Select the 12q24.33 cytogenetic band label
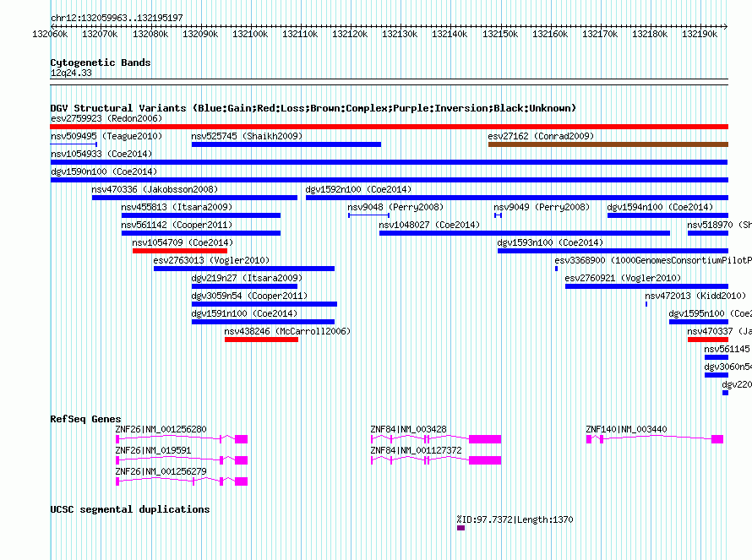The image size is (752, 560). click(x=71, y=73)
